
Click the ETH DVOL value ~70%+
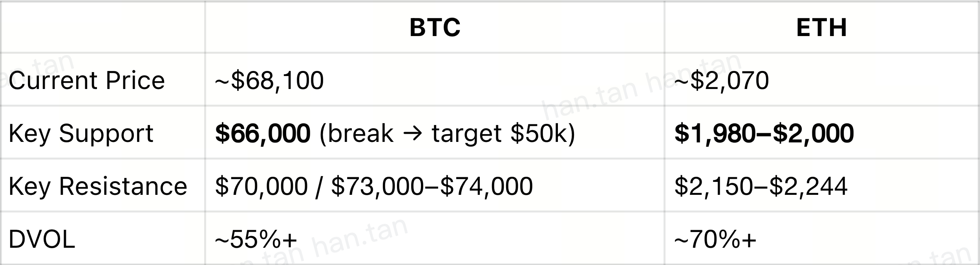(x=715, y=239)
